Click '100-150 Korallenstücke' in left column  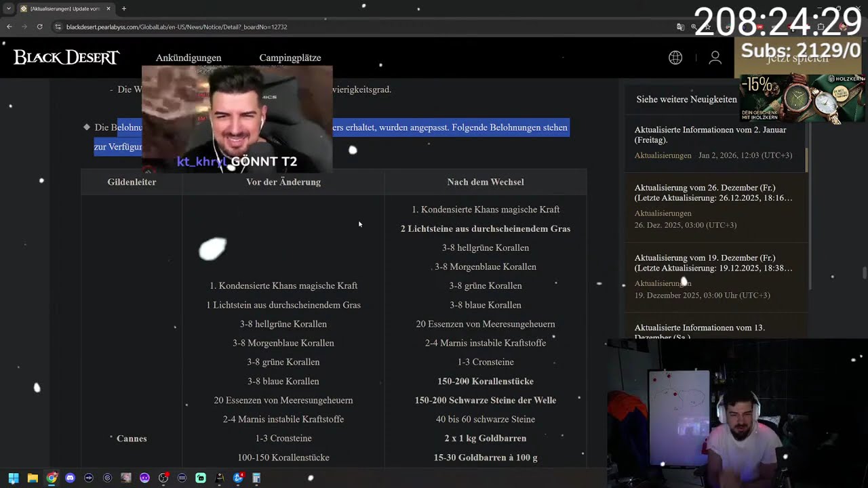(x=283, y=457)
